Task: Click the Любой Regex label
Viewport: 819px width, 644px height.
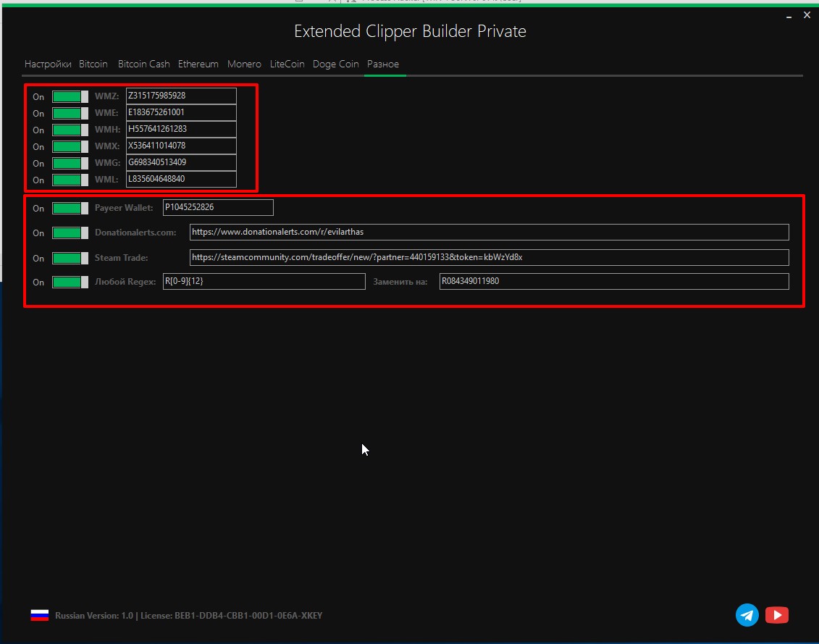Action: (x=125, y=282)
